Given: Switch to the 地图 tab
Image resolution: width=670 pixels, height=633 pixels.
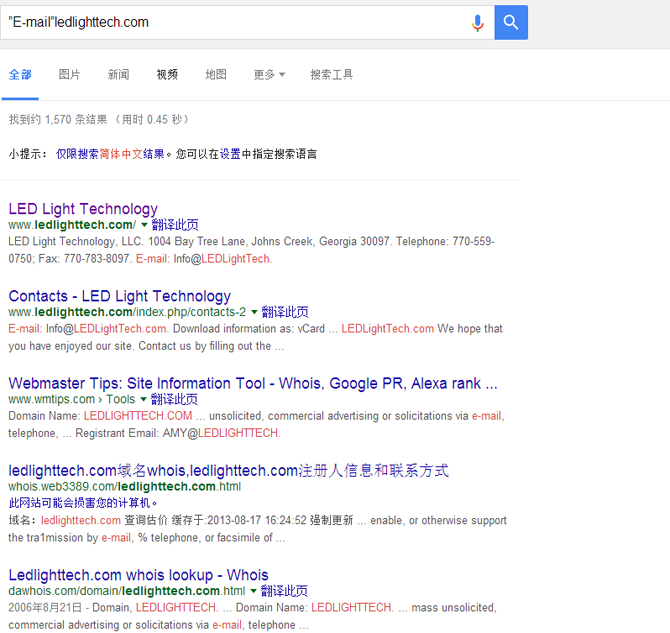Looking at the screenshot, I should [216, 75].
